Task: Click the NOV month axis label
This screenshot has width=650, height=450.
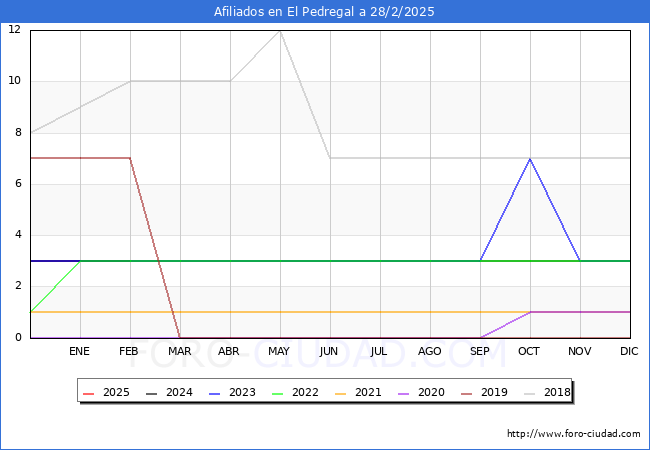Action: 580,351
